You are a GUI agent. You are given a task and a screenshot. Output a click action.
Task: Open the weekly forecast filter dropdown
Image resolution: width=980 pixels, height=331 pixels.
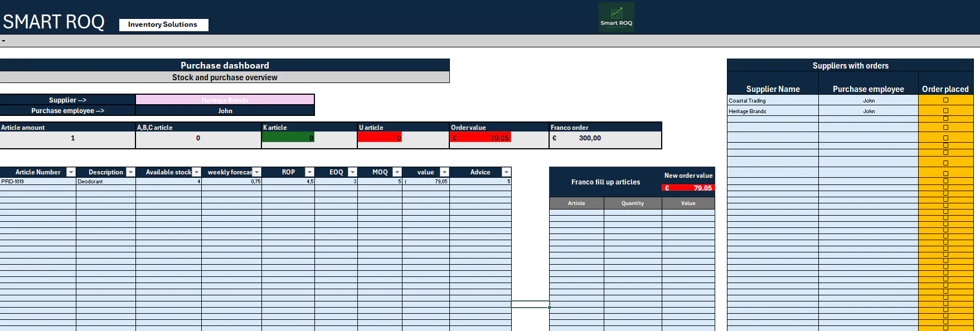256,172
